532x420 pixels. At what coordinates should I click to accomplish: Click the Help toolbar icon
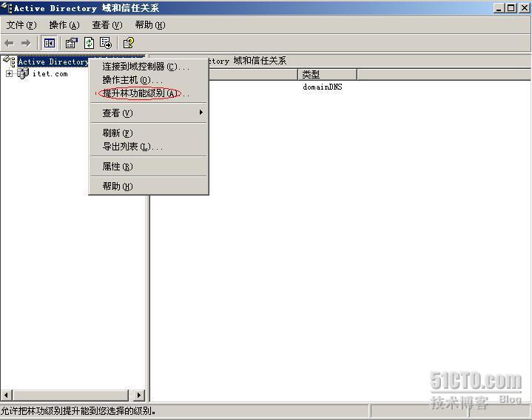coord(129,43)
